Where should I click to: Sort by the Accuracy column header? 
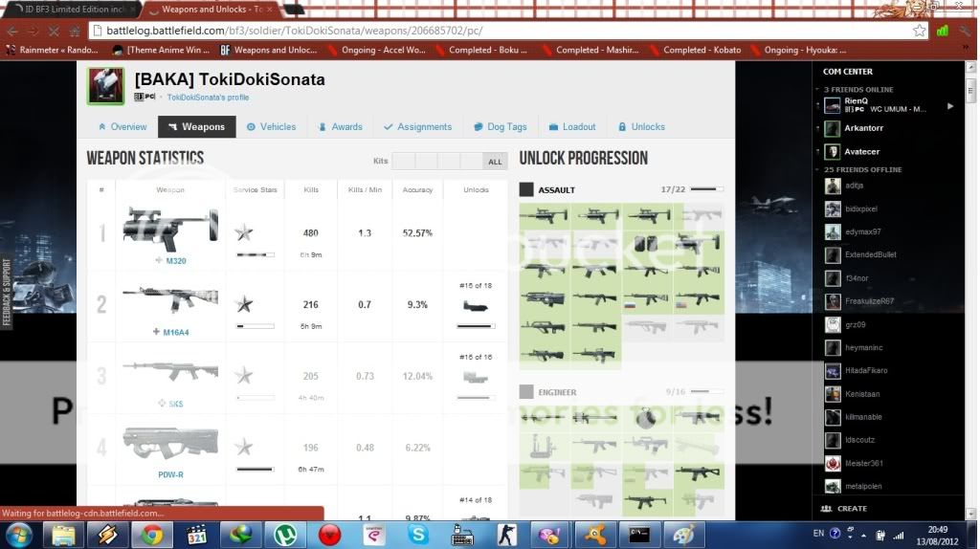click(417, 190)
